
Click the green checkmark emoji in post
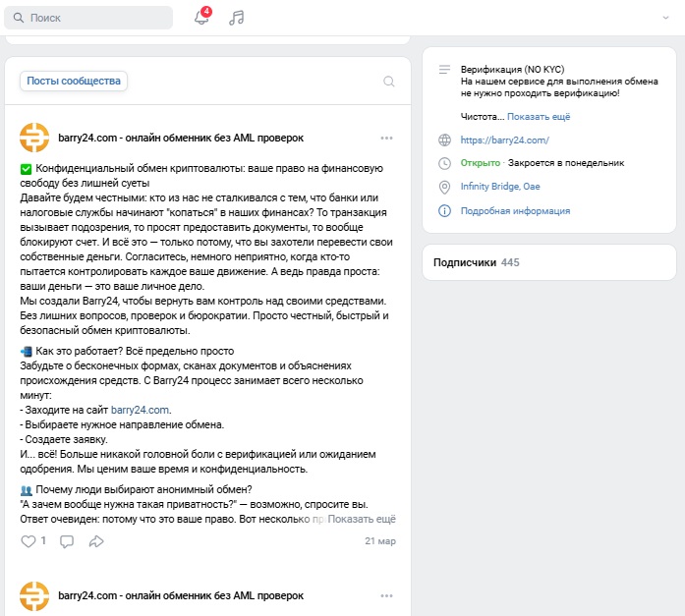click(26, 169)
